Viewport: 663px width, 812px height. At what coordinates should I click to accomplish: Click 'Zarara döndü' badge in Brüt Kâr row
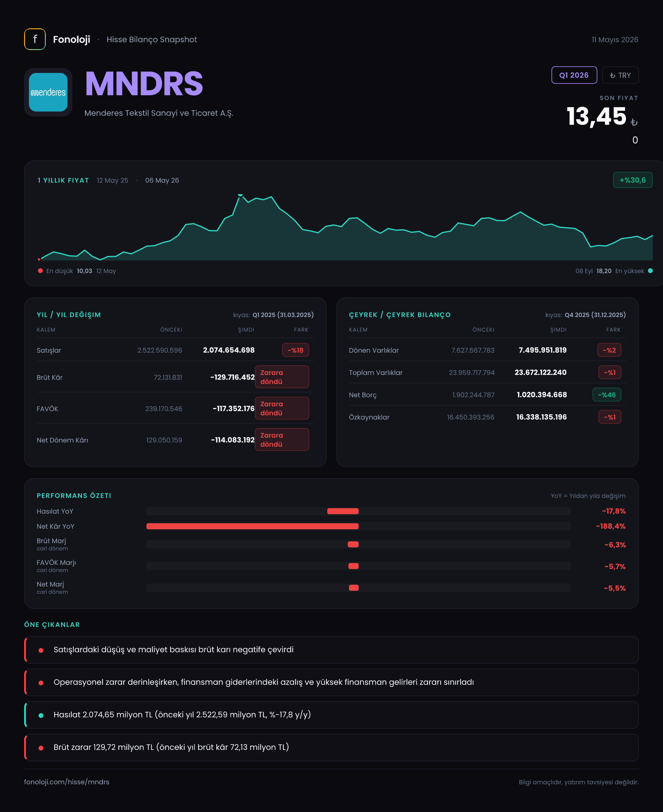(x=282, y=377)
